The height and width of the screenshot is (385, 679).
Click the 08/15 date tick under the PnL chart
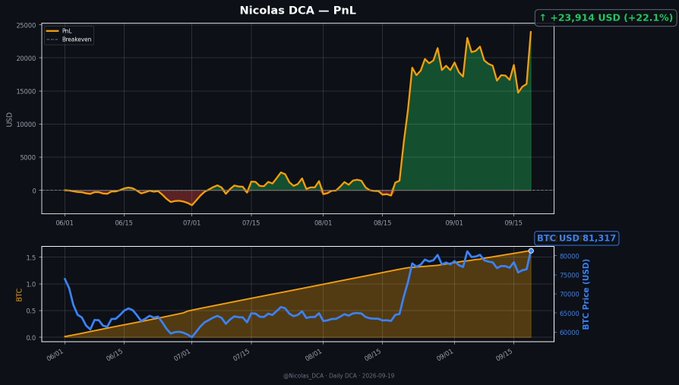[x=382, y=223]
